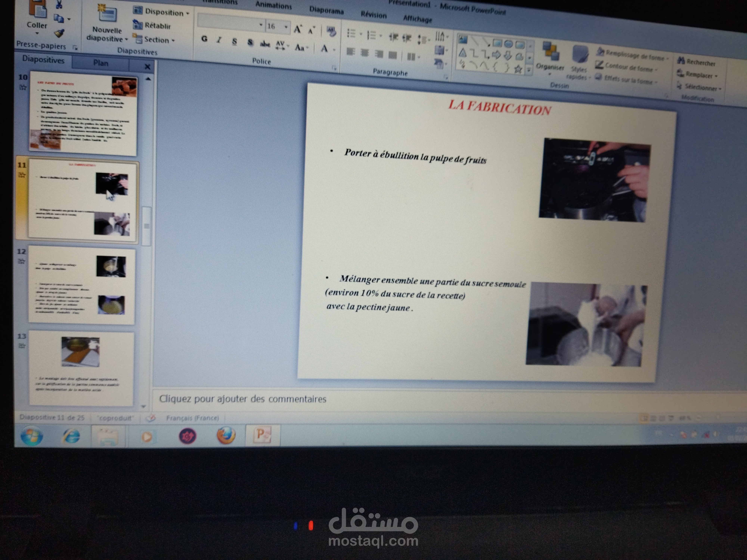Click the Remplacer button
Viewport: 747px width, 560px height.
(x=697, y=74)
